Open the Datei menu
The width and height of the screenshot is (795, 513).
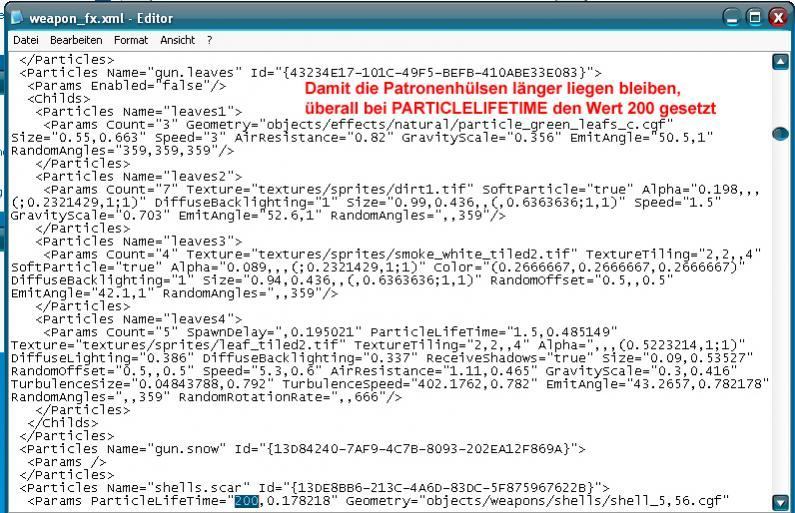[25, 40]
